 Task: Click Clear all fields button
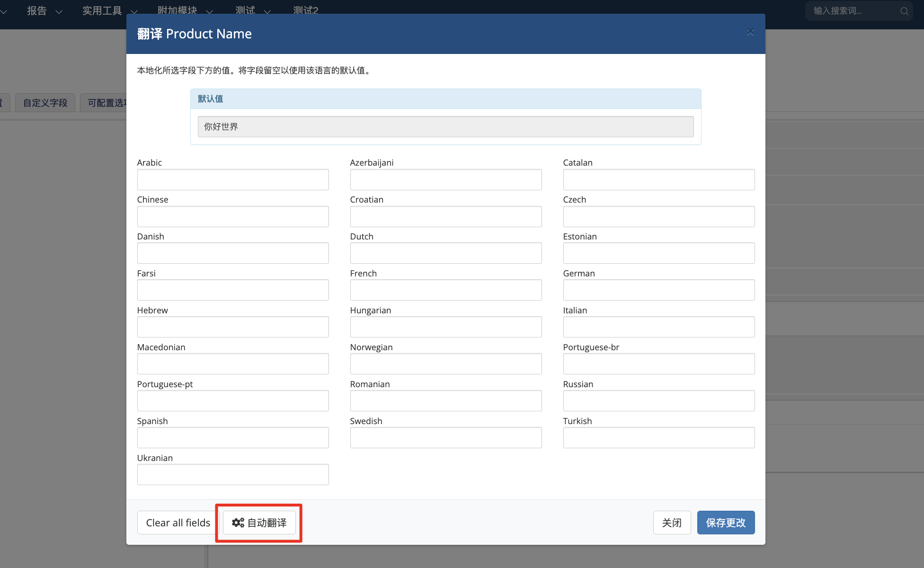178,523
